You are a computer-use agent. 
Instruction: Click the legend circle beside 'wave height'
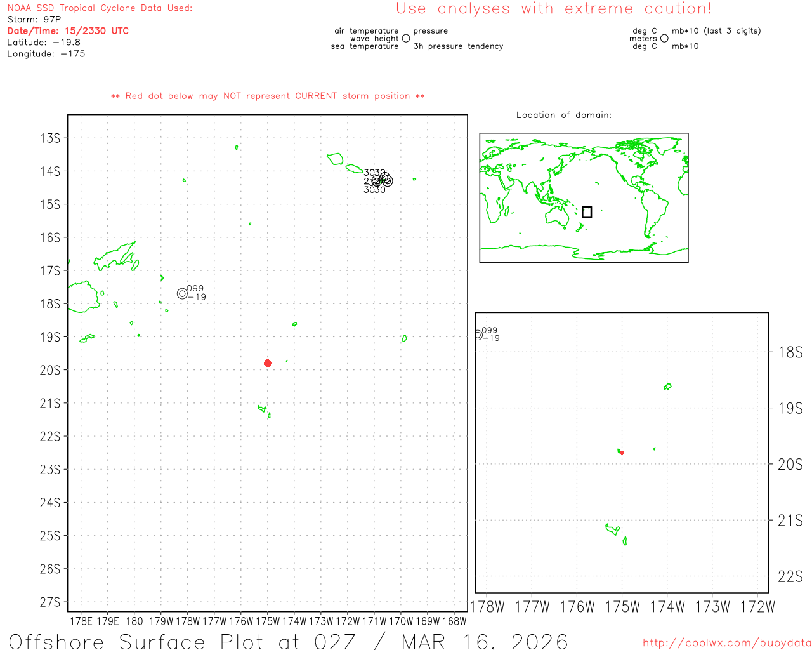(x=406, y=39)
